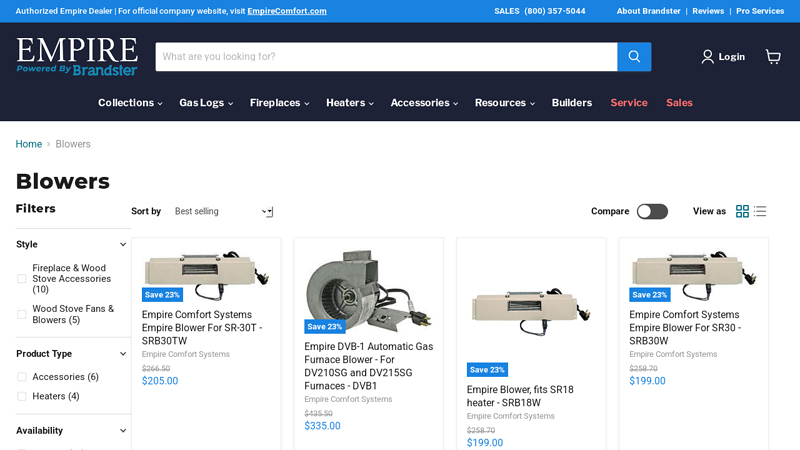Click the $205.00 price
The width and height of the screenshot is (800, 450).
click(x=160, y=381)
